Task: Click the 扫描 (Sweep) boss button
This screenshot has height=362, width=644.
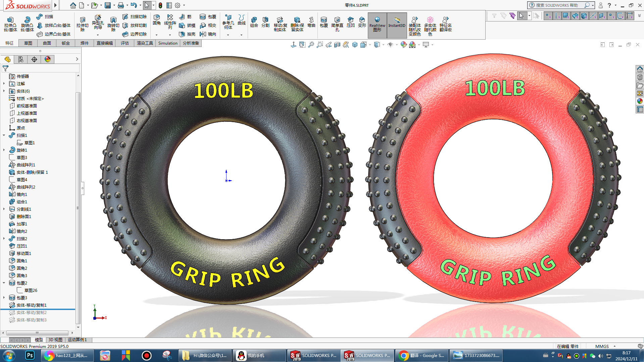Action: [45, 16]
